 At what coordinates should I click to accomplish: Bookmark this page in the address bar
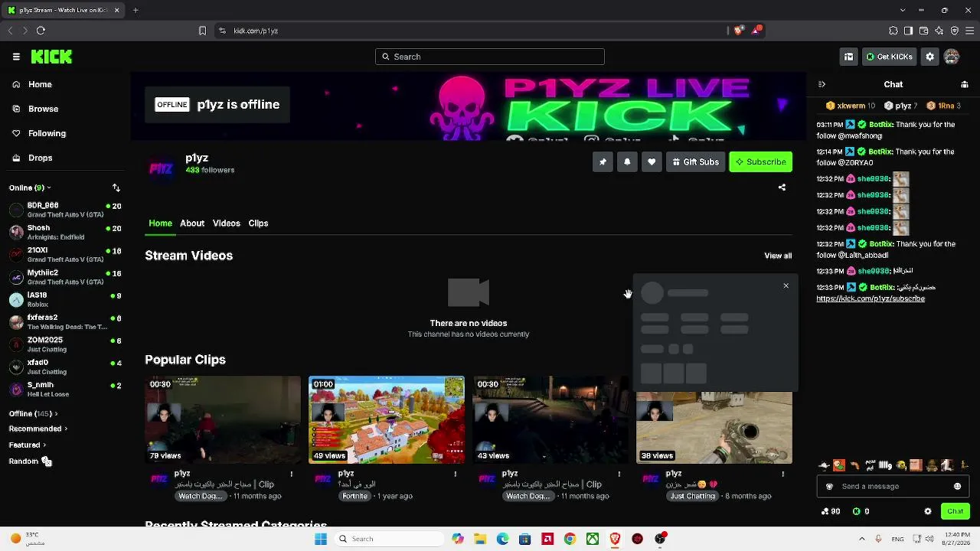[202, 31]
